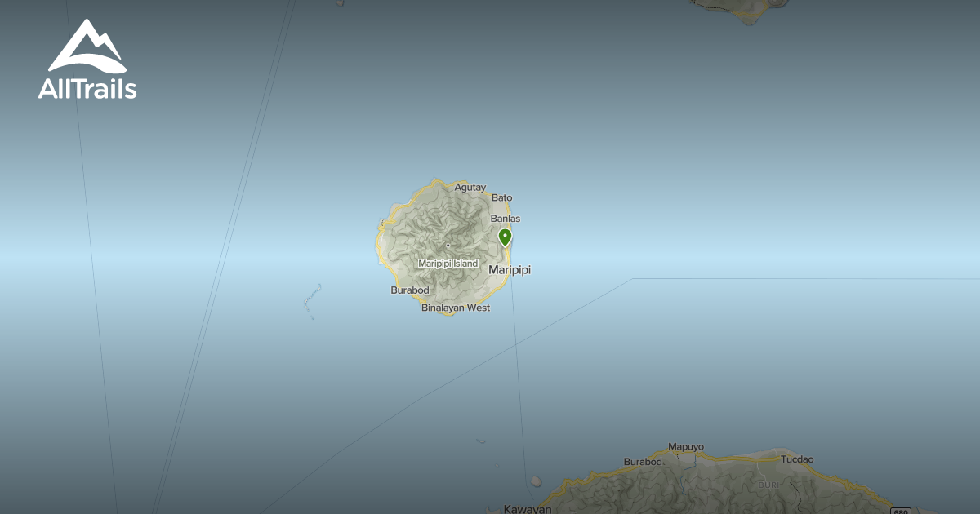This screenshot has height=514, width=980.
Task: Click the Bato village label
Action: [x=501, y=197]
